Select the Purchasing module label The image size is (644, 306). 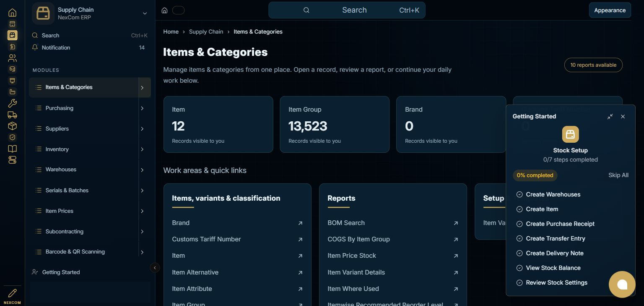tap(59, 108)
